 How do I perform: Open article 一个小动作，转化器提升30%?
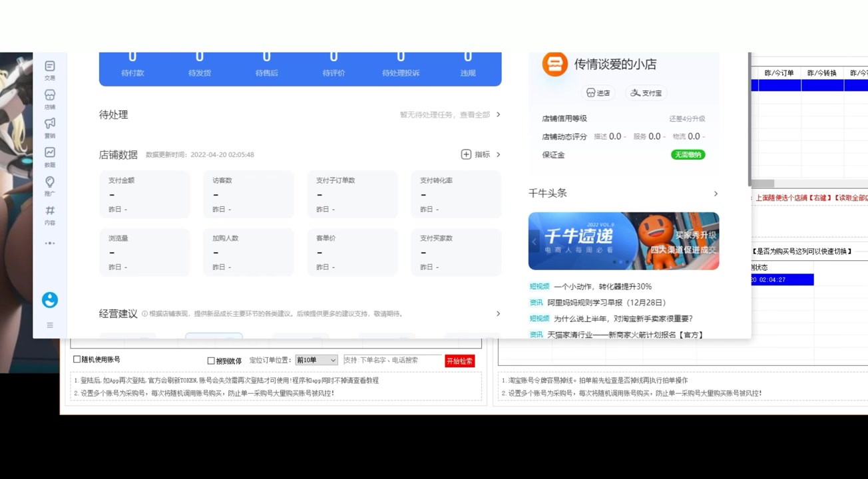pos(603,286)
